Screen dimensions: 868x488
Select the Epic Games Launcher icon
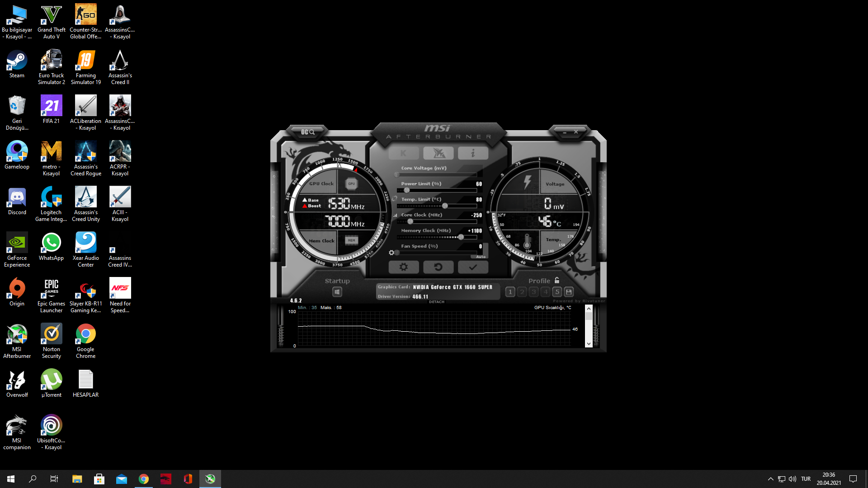click(x=51, y=296)
